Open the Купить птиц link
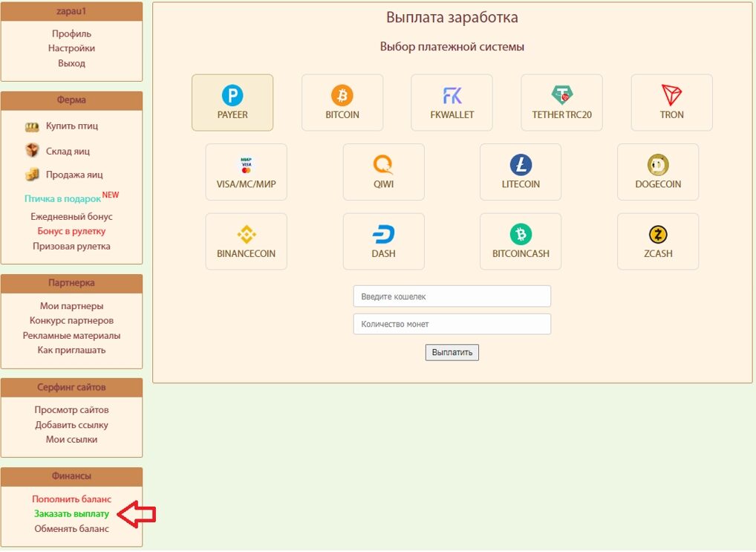The height and width of the screenshot is (552, 756). tap(72, 126)
